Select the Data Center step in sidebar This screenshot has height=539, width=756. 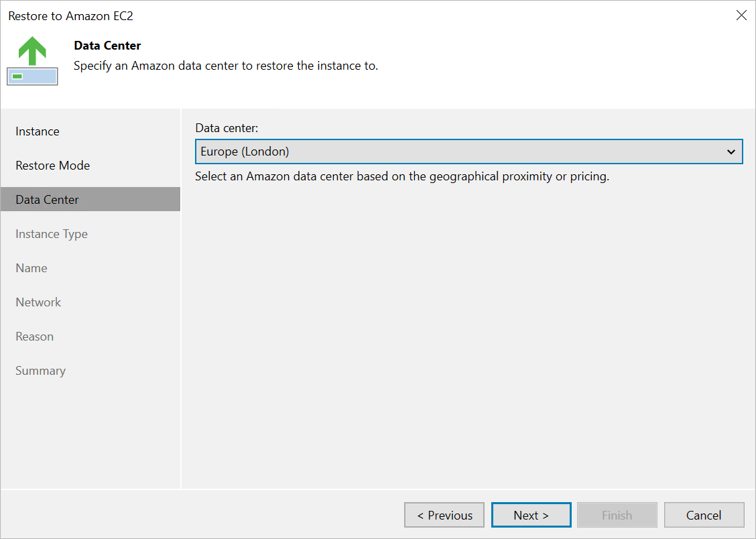coord(47,200)
